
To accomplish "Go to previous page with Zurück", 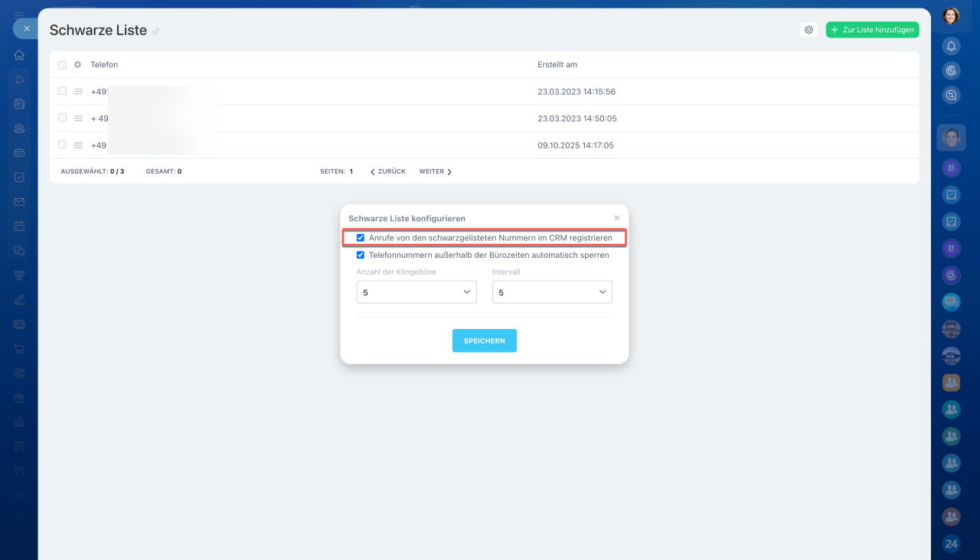I will click(x=388, y=171).
